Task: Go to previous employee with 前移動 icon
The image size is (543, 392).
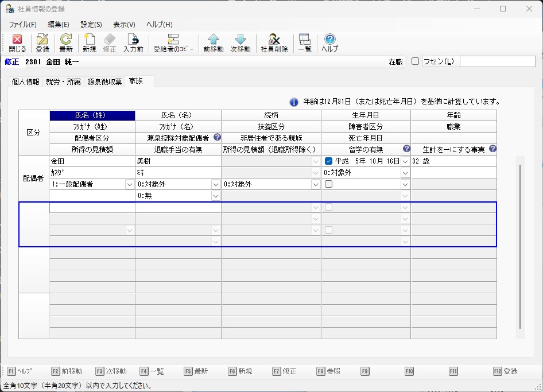Action: tap(214, 43)
